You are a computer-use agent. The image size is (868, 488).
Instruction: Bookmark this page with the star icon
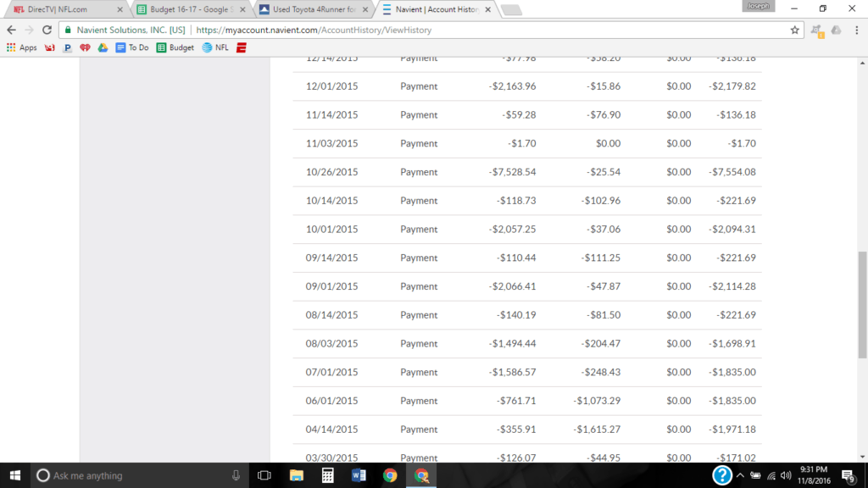click(795, 29)
